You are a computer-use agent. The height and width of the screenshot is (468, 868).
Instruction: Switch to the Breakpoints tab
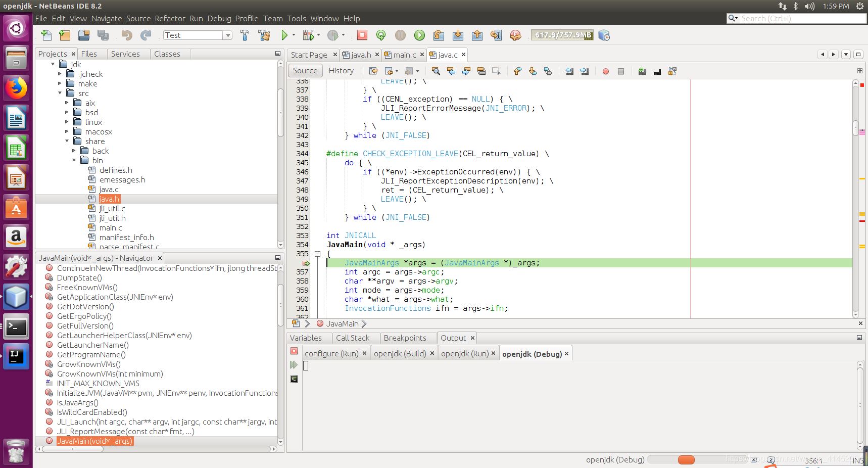[405, 338]
